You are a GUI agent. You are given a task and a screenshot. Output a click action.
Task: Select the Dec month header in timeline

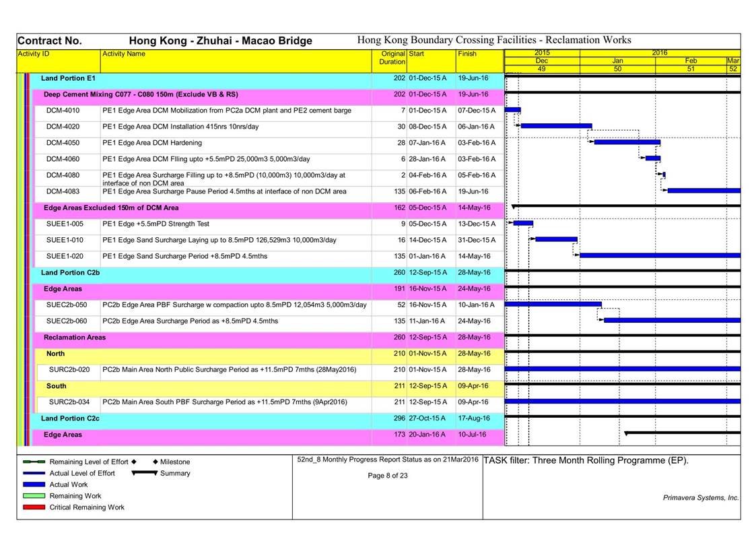[542, 61]
